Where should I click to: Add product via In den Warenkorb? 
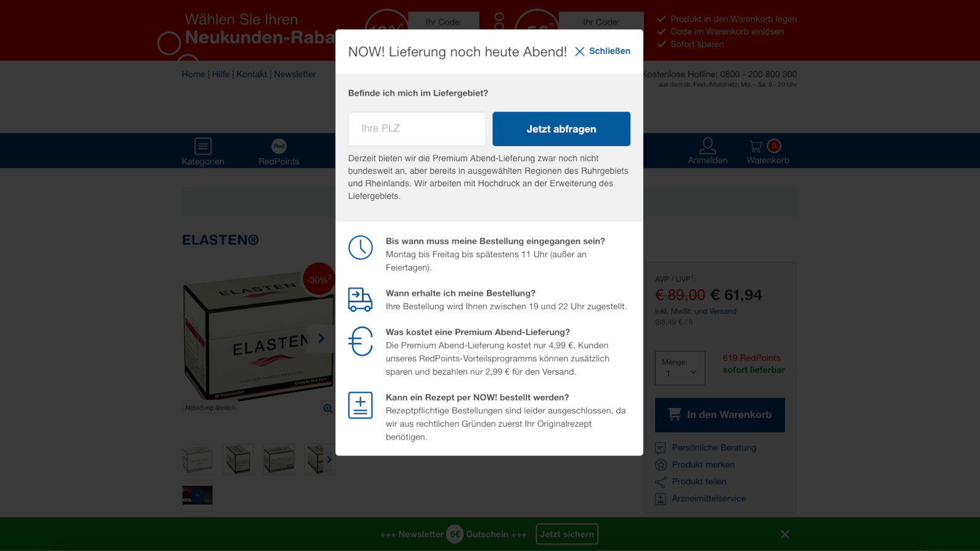point(720,415)
